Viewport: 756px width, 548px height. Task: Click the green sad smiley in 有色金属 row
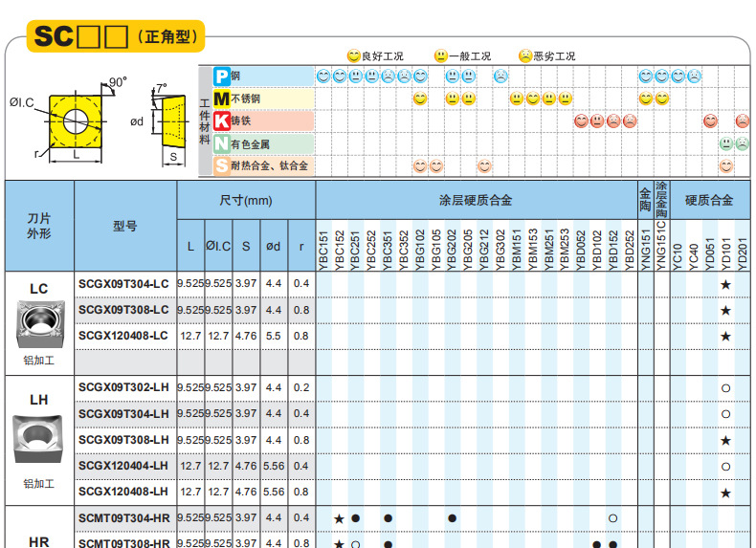[743, 143]
